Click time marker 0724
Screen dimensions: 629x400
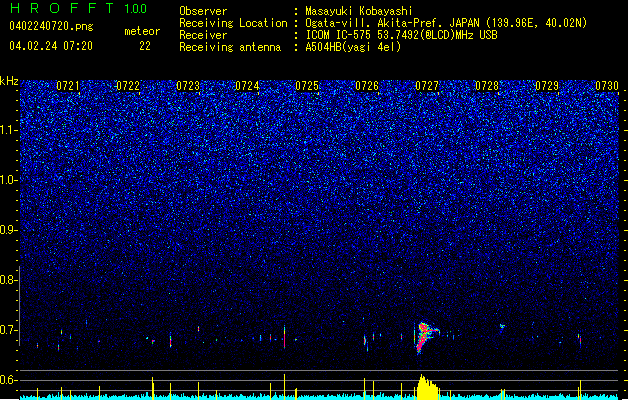pos(247,86)
